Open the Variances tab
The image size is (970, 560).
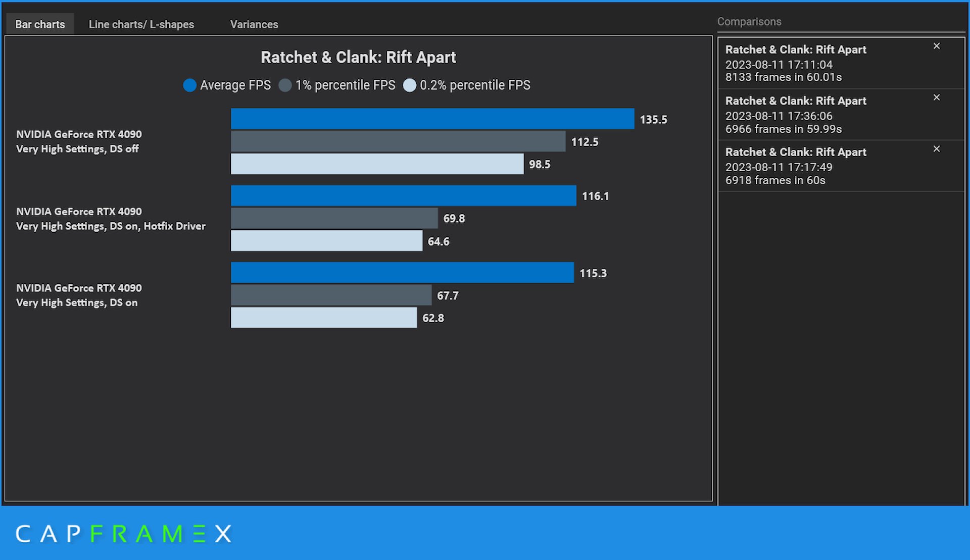pos(254,24)
